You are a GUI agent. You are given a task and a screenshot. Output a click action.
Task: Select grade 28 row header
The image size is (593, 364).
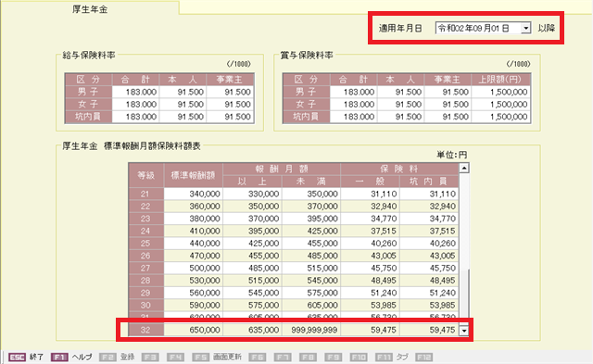coord(146,281)
